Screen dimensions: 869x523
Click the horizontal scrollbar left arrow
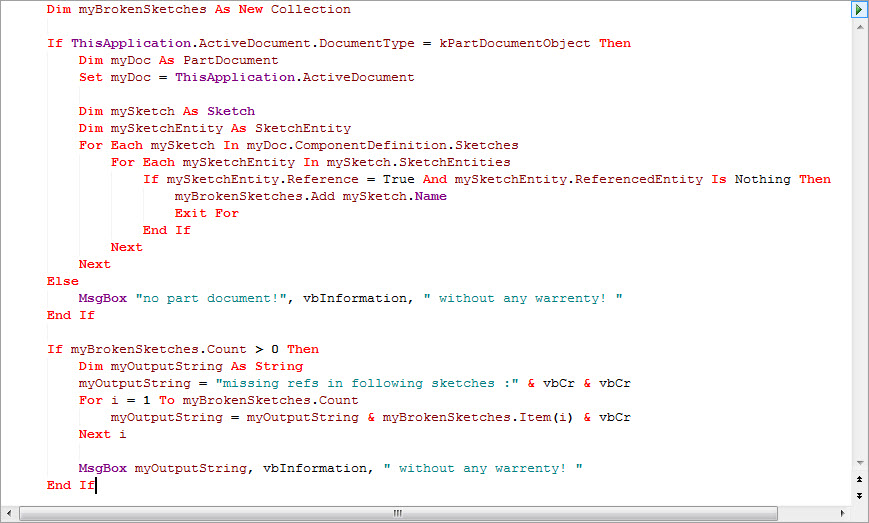(x=9, y=513)
